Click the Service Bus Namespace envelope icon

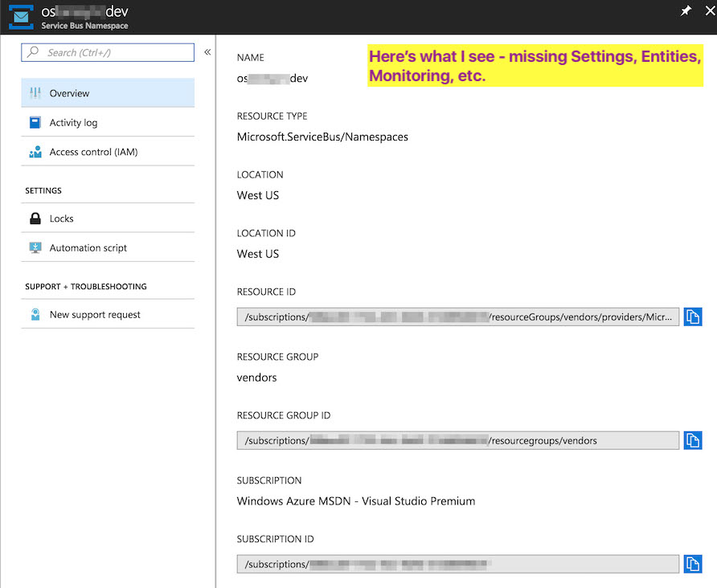click(21, 17)
